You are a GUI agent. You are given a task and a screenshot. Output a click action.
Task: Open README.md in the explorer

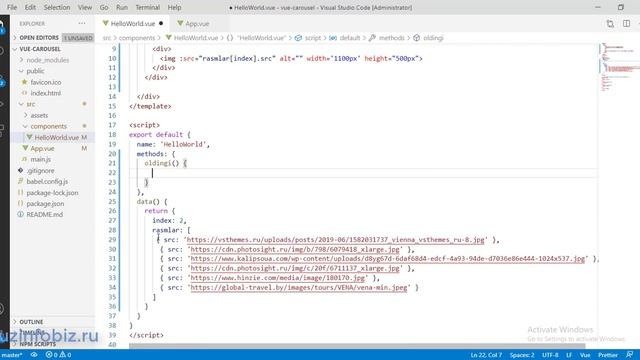click(x=44, y=215)
